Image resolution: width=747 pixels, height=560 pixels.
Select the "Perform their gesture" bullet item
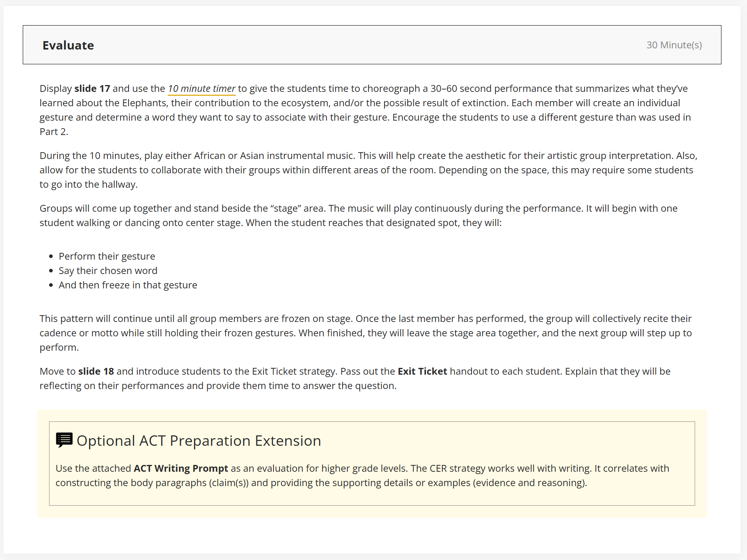tap(107, 256)
